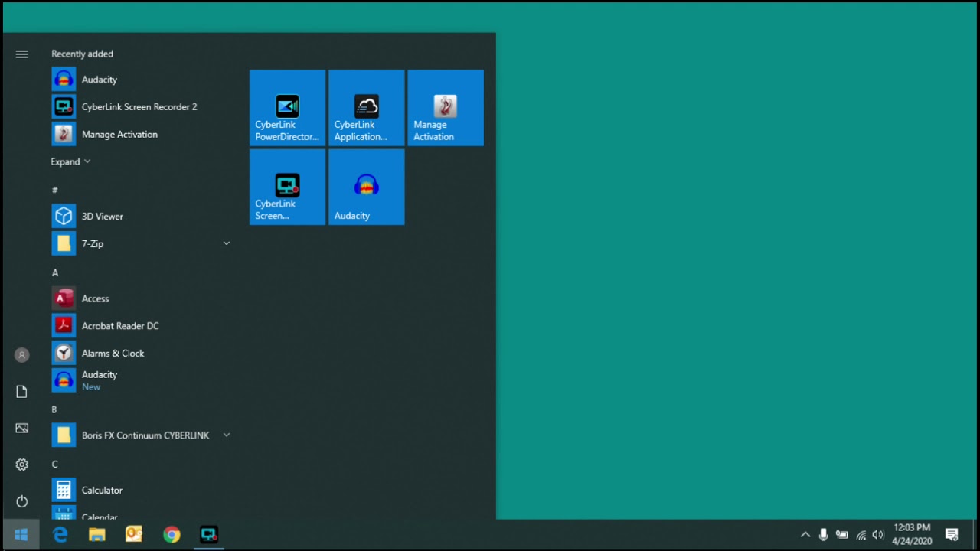Show hidden system tray icons

click(x=805, y=535)
